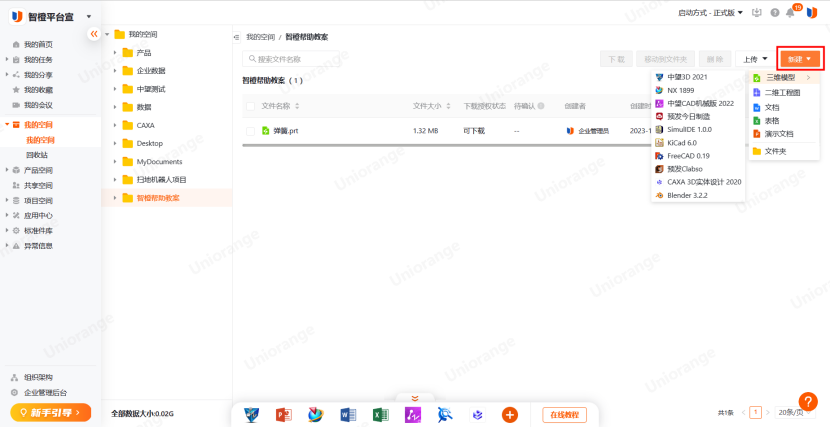
Task: Click the 在线教程 button
Action: coord(564,415)
